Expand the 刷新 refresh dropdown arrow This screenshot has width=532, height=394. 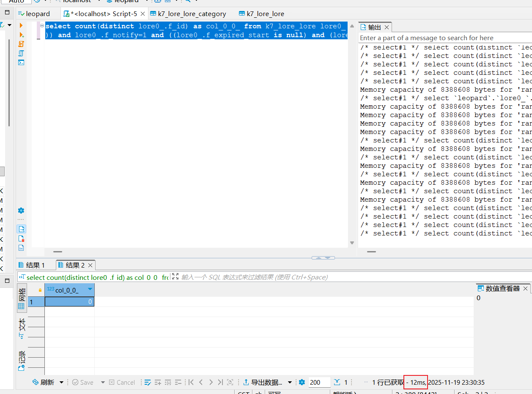pos(61,382)
